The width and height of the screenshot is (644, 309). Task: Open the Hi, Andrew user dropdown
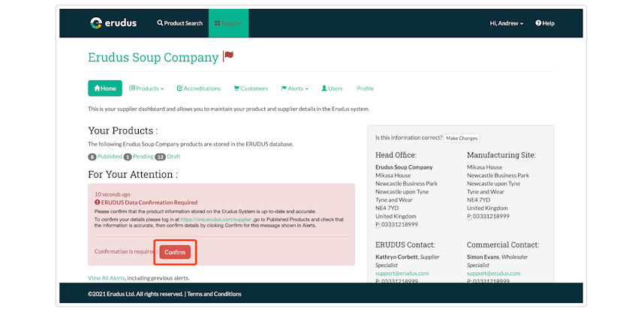point(507,23)
